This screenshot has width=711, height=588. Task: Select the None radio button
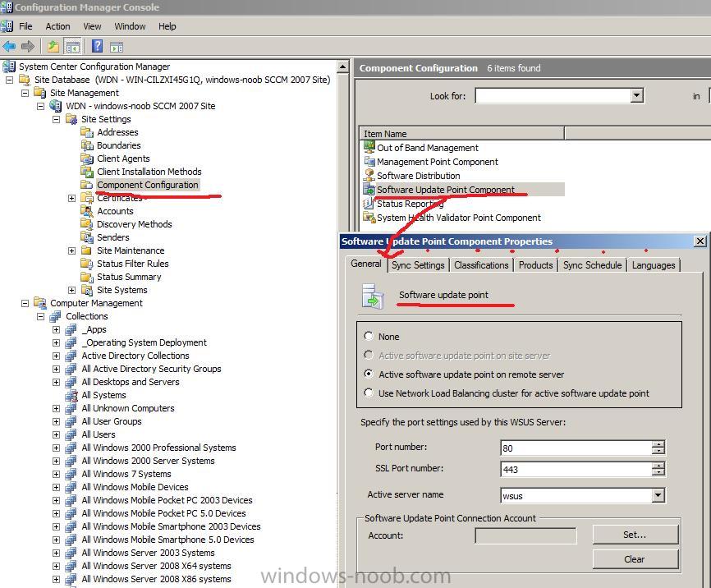tap(369, 336)
